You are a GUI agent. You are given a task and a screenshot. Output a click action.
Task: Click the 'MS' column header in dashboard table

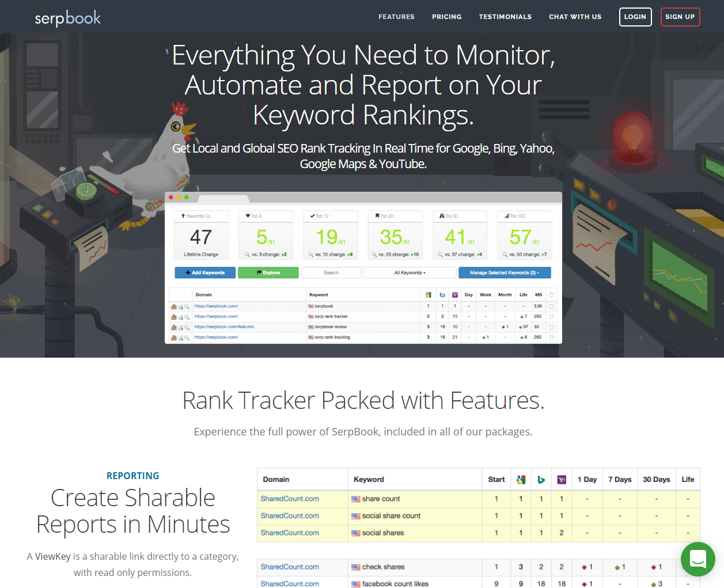pyautogui.click(x=539, y=295)
